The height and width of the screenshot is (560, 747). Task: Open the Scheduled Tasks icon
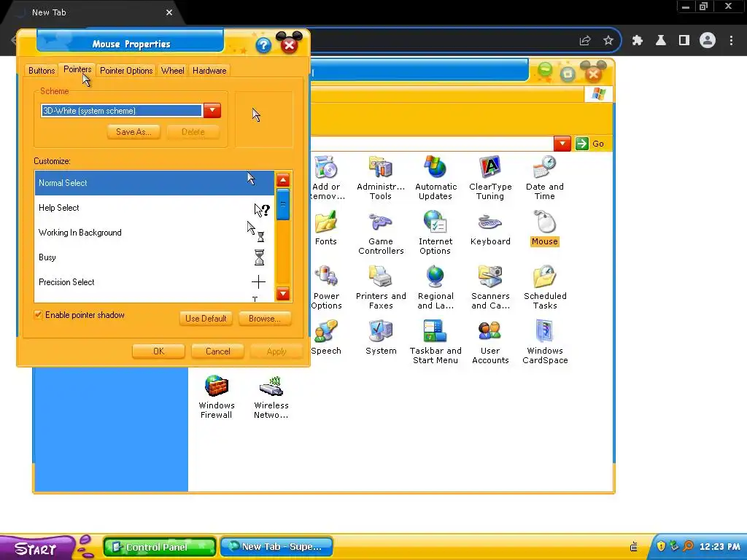544,277
